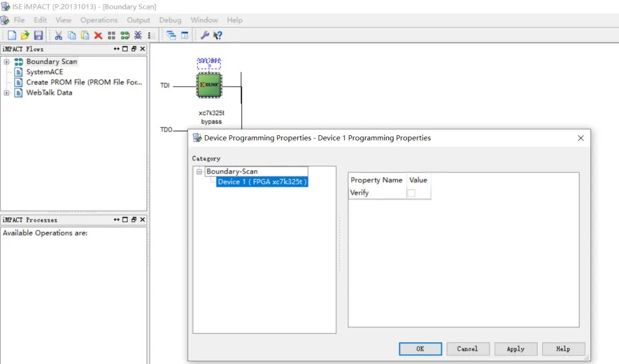619x364 pixels.
Task: Paste with the clipboard toolbar icon
Action: 85,35
